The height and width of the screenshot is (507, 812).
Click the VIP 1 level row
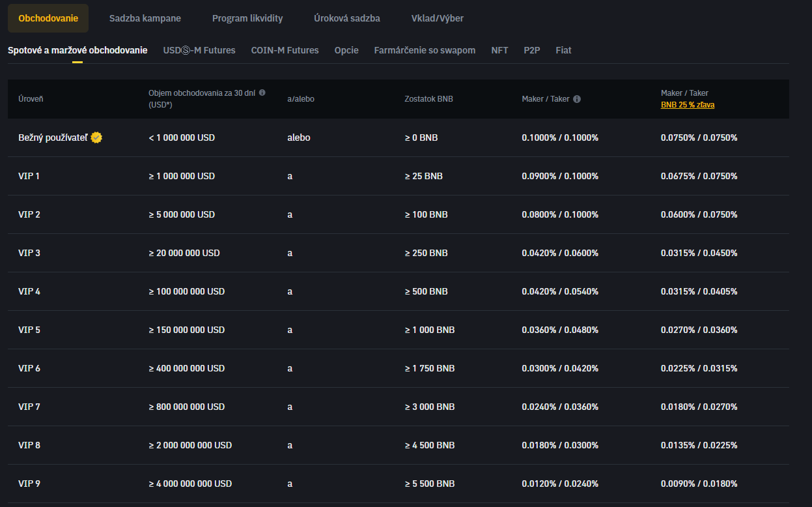point(29,176)
